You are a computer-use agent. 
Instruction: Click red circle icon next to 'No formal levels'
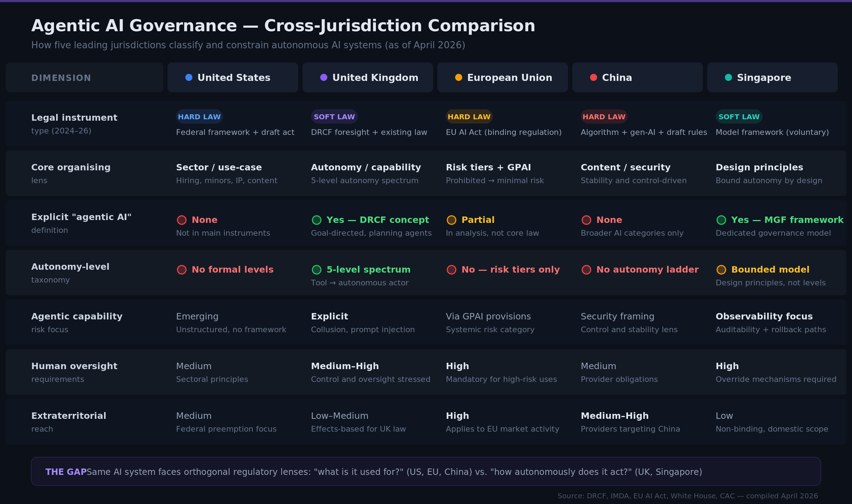[x=182, y=270]
